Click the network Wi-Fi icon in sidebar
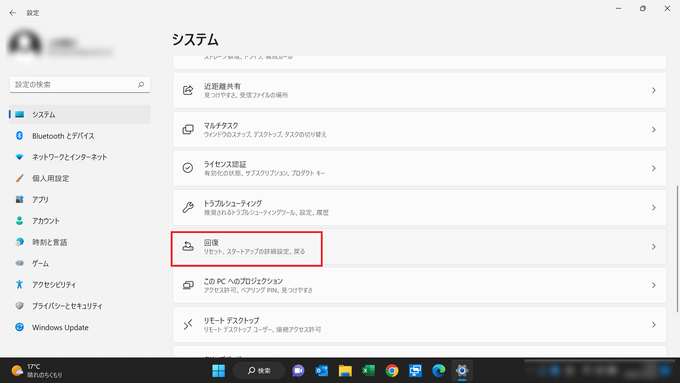This screenshot has width=680, height=383. pos(20,157)
